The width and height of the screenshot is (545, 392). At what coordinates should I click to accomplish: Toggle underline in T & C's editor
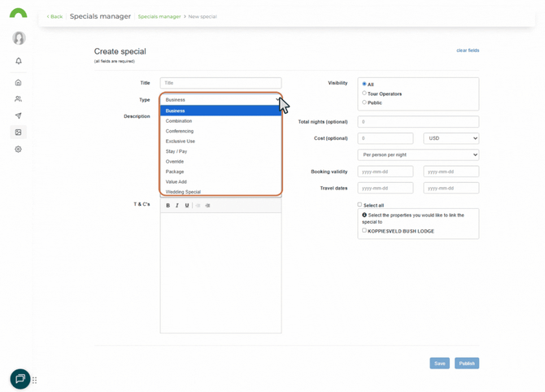coord(187,206)
